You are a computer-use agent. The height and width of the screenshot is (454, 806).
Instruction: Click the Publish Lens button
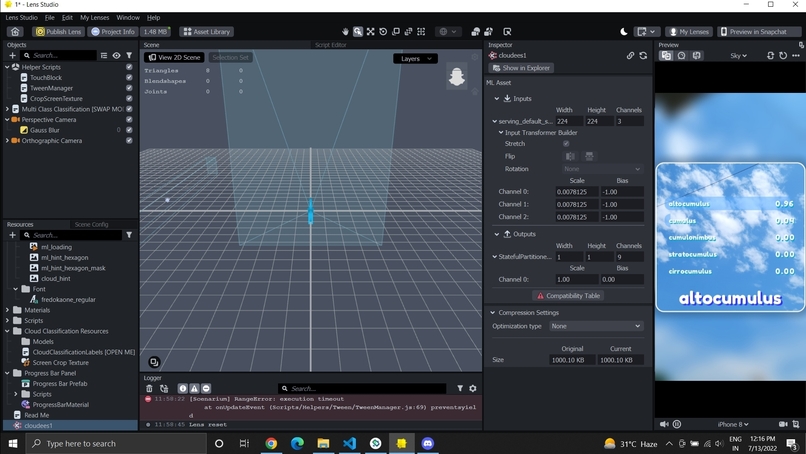(x=59, y=31)
